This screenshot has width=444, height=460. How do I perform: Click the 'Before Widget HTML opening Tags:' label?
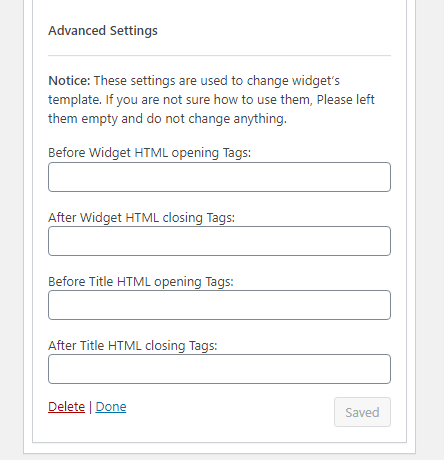(149, 153)
